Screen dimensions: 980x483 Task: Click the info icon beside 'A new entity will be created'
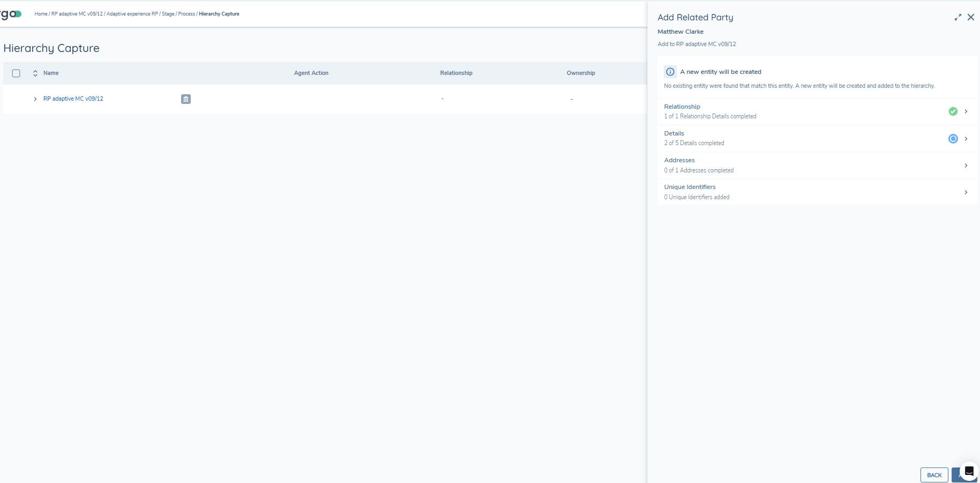click(670, 71)
